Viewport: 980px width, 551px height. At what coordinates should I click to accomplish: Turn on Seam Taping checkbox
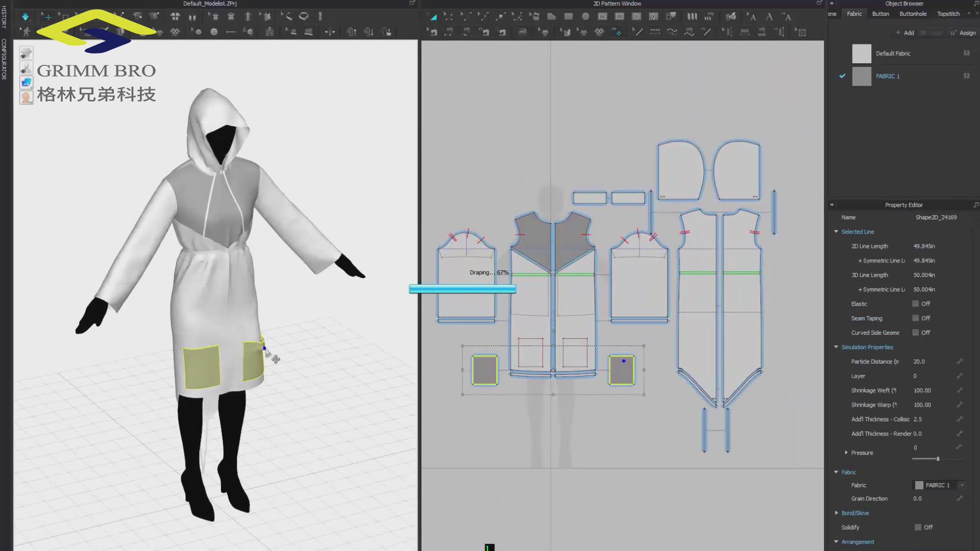(x=915, y=318)
